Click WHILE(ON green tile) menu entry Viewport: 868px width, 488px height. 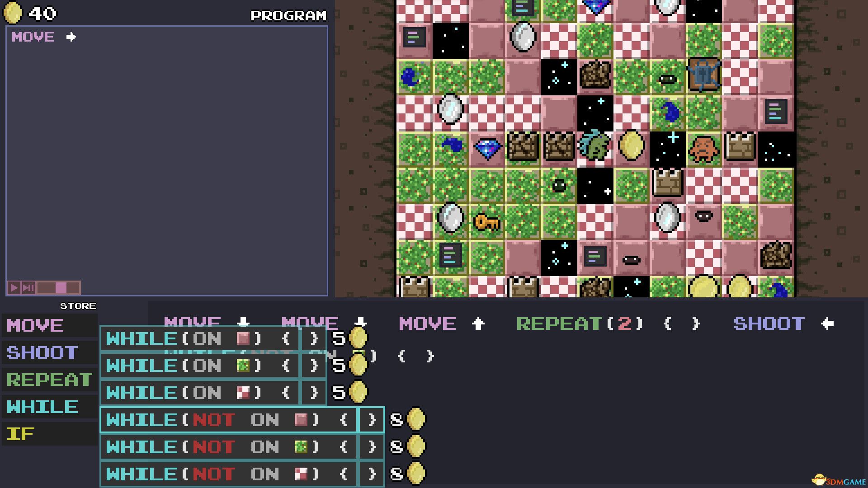click(212, 365)
